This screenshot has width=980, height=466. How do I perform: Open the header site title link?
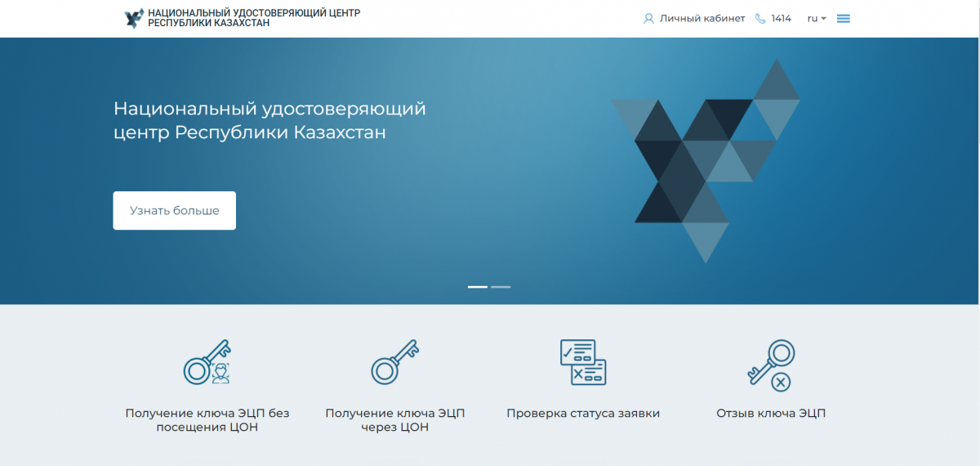[253, 18]
